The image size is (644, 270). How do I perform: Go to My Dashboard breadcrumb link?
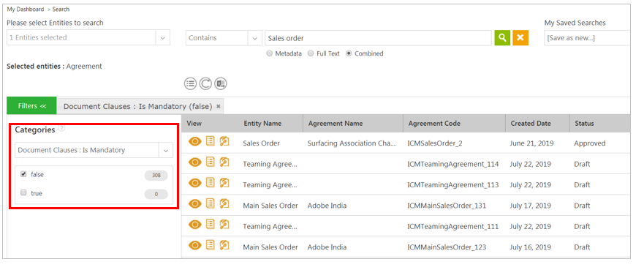(x=26, y=9)
